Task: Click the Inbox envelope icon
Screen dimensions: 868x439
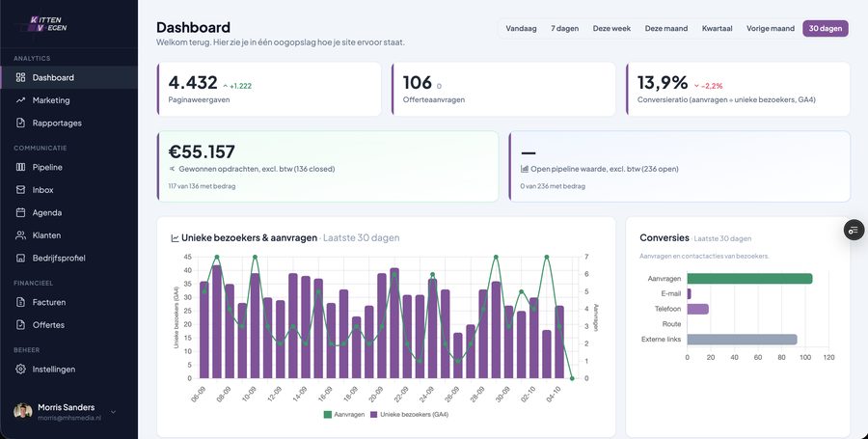Action: 20,190
